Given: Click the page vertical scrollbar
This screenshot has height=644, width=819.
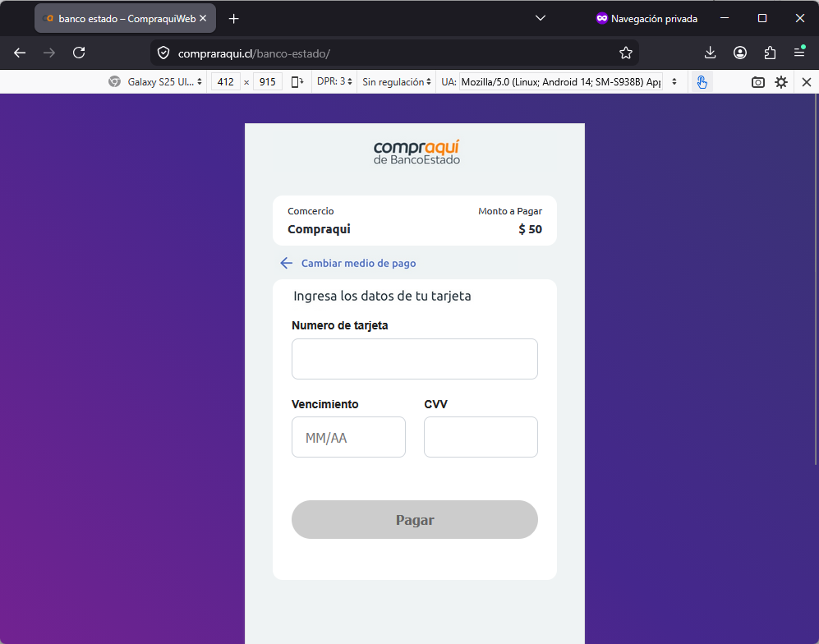Looking at the screenshot, I should click(816, 279).
